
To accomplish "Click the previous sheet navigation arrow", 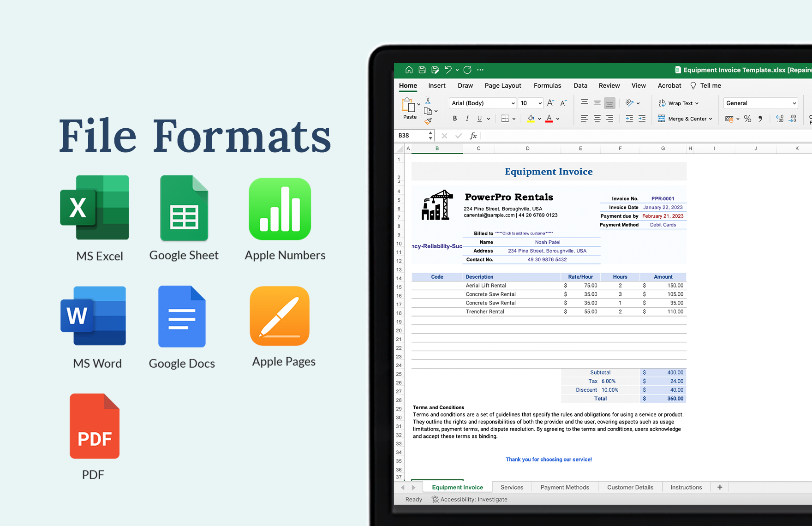I will (x=402, y=487).
